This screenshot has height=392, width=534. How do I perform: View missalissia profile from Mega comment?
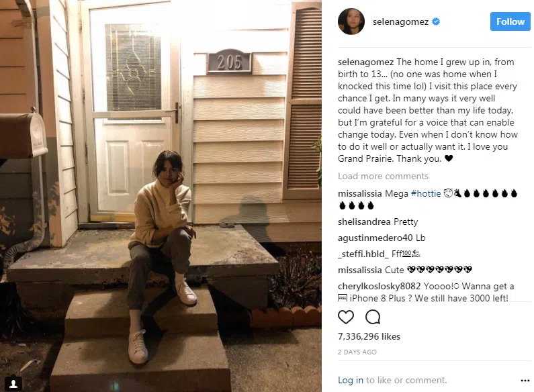[x=359, y=193]
